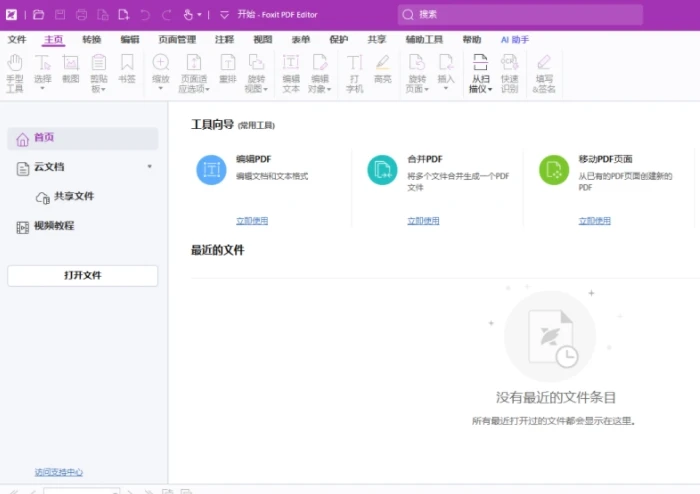
Task: Switch to the 表单 tab
Action: [x=300, y=40]
